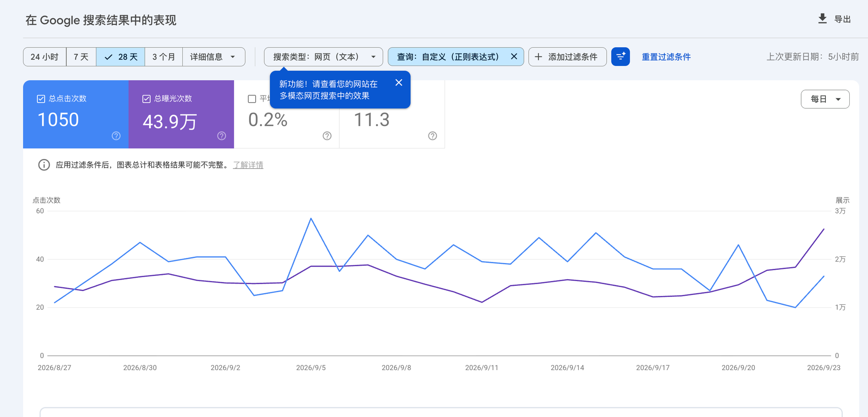868x417 pixels.
Task: Select the 3 个月 range
Action: click(x=164, y=57)
